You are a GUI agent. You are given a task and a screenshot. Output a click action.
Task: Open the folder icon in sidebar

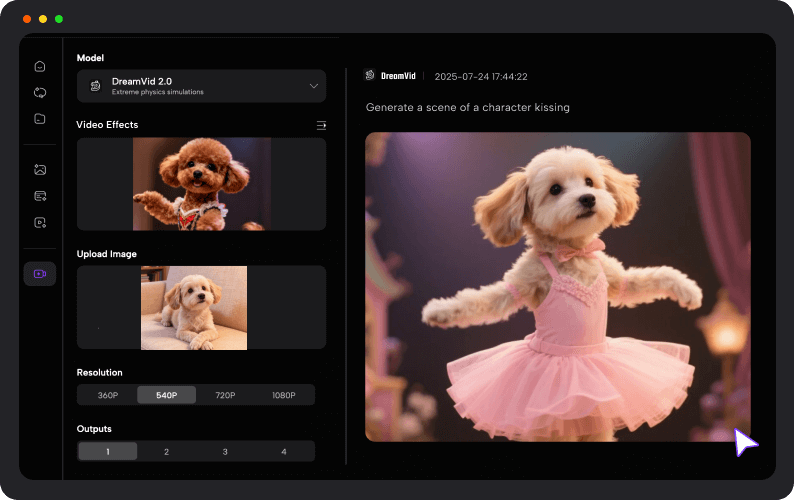click(40, 119)
